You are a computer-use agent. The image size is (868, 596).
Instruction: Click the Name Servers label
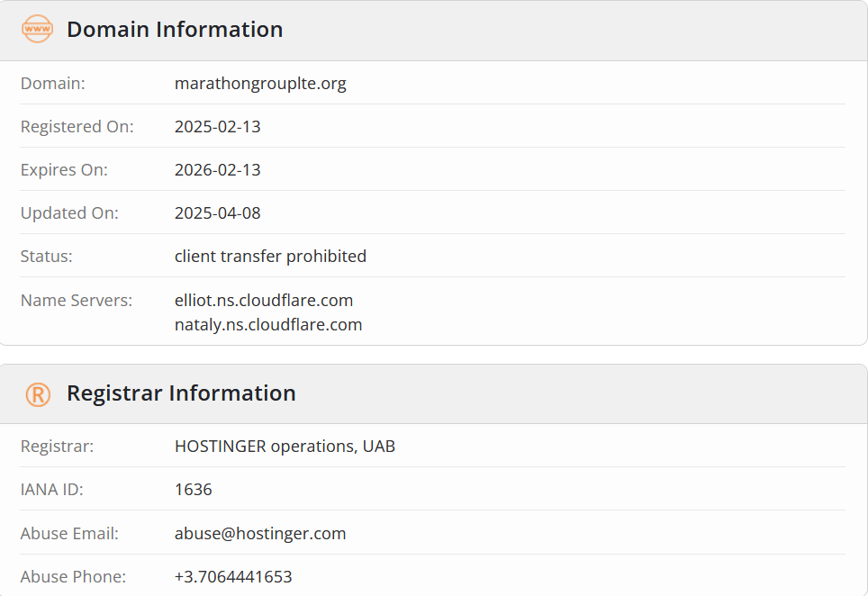coord(77,300)
